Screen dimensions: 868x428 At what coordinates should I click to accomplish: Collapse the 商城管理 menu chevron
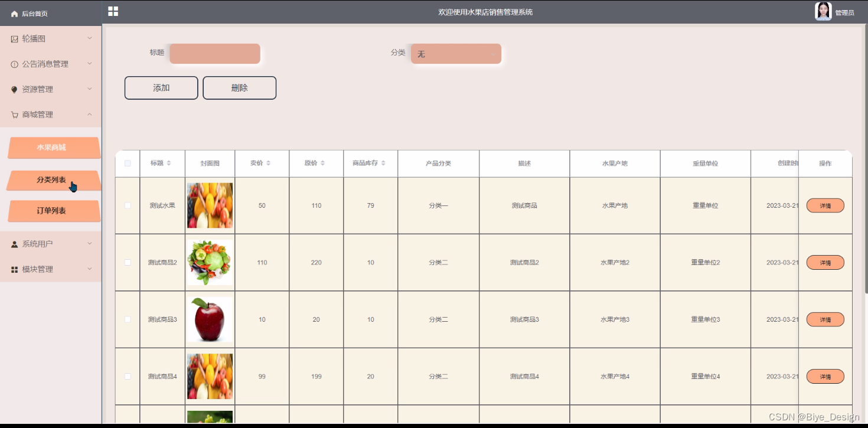pyautogui.click(x=90, y=115)
